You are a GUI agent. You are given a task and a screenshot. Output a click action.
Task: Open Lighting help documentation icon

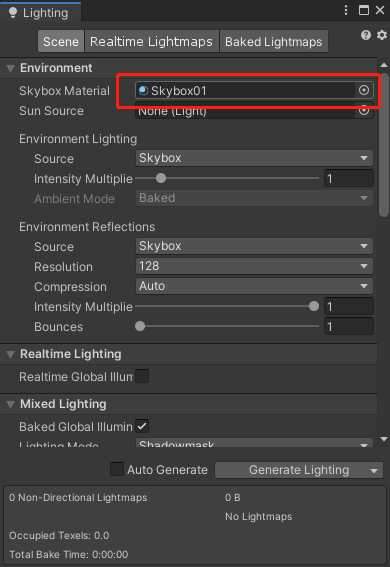[x=366, y=35]
